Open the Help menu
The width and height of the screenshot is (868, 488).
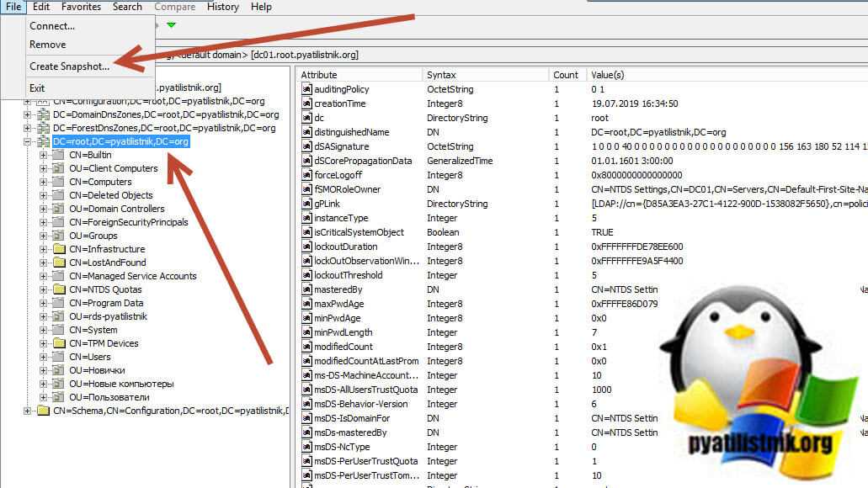[261, 7]
